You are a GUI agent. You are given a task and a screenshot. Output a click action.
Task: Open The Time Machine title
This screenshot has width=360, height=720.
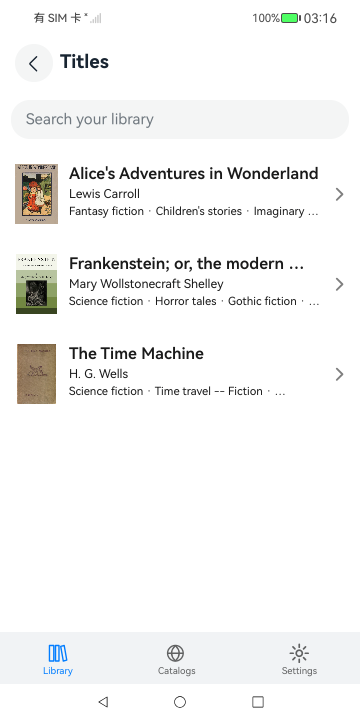point(136,354)
